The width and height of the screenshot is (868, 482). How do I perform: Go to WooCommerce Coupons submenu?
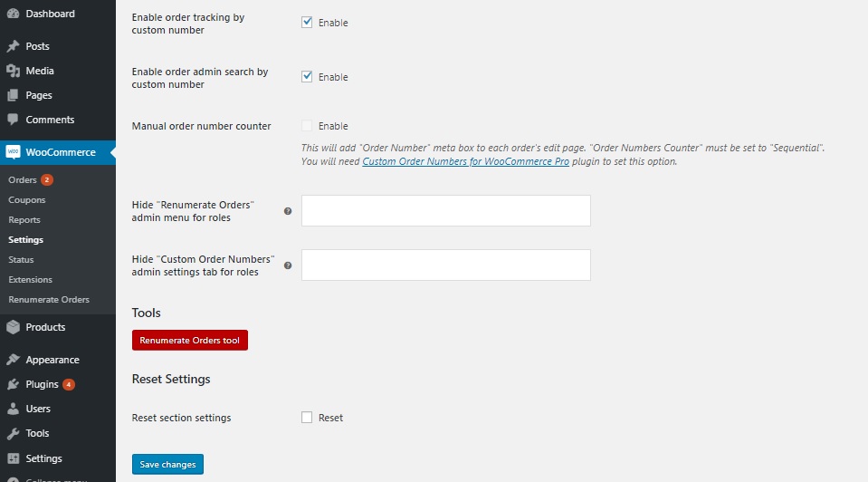26,199
